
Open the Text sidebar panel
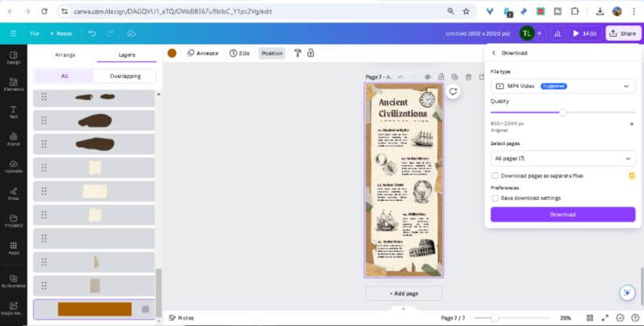tap(13, 113)
